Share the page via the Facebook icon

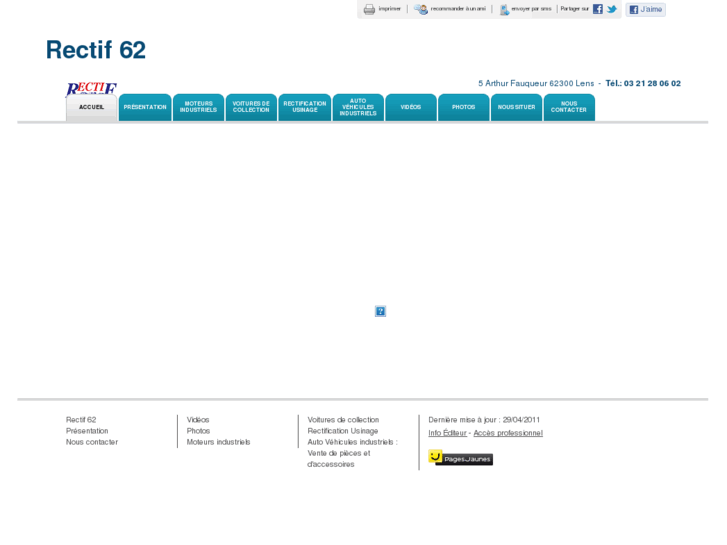click(598, 9)
